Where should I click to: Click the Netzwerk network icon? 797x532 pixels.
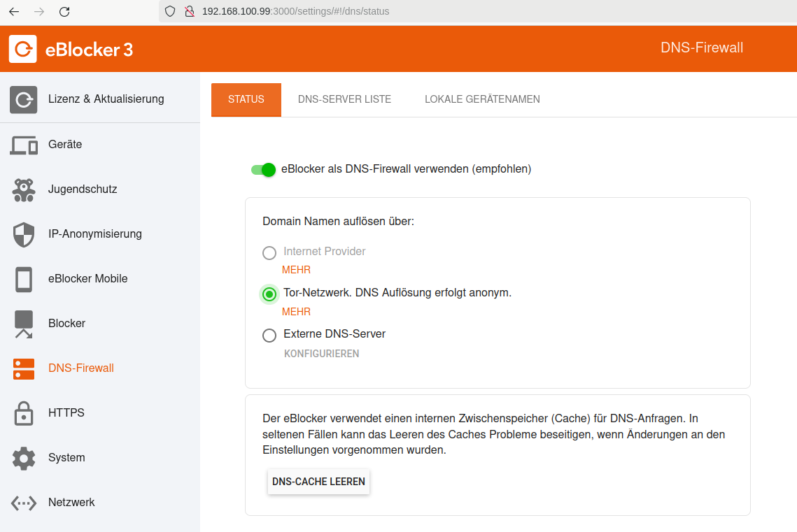tap(24, 503)
